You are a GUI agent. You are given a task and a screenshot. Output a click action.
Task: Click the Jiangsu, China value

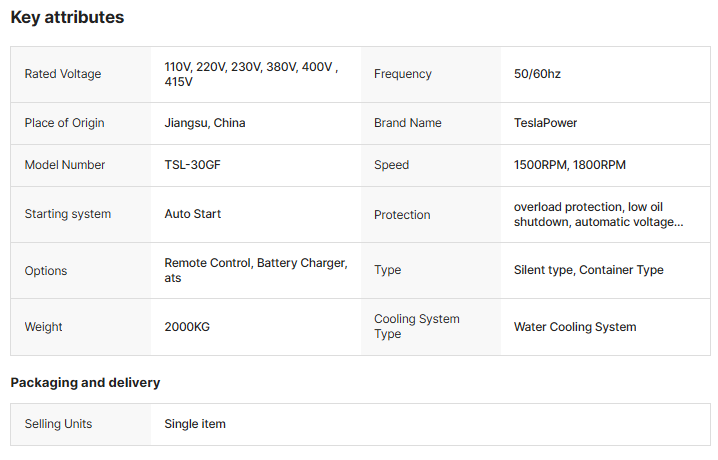(x=205, y=123)
